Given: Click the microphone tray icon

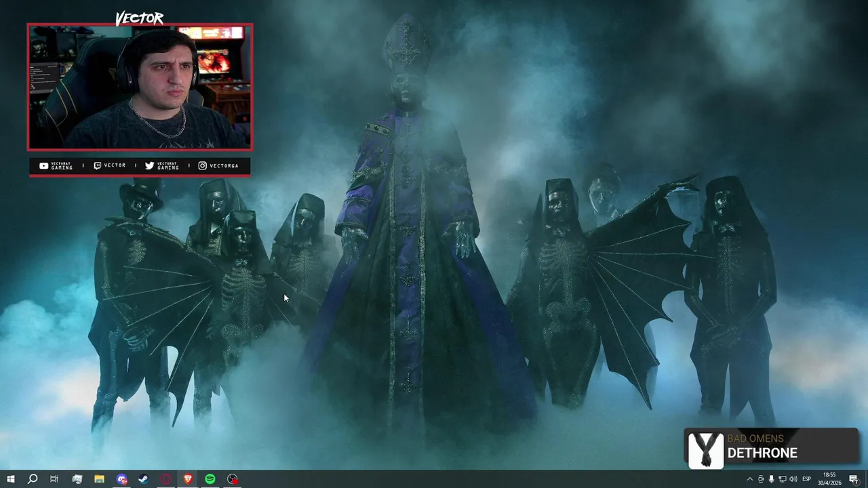Looking at the screenshot, I should [771, 479].
